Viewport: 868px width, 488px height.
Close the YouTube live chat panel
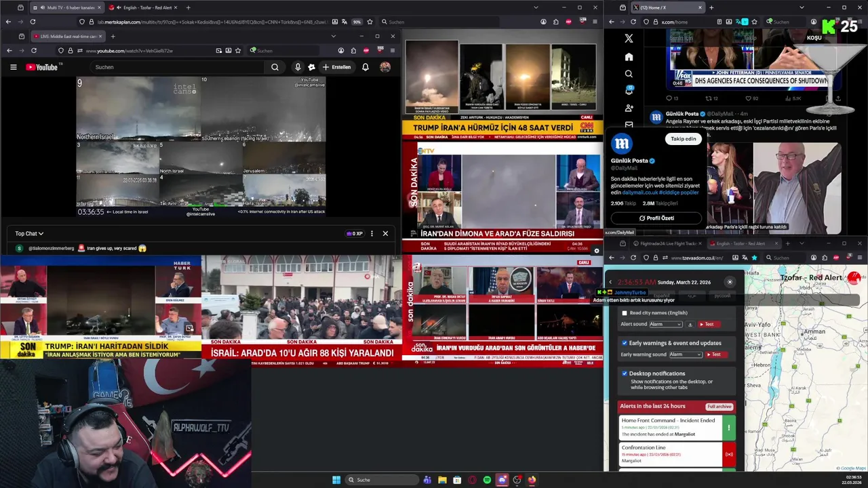[385, 233]
